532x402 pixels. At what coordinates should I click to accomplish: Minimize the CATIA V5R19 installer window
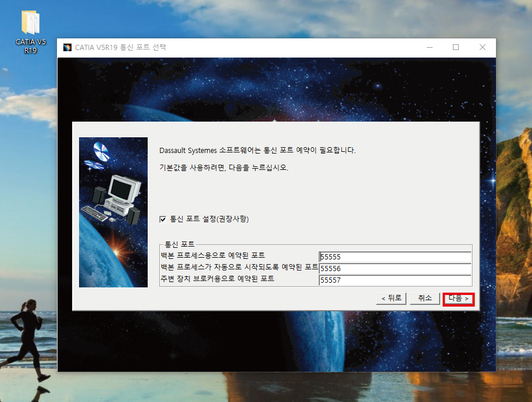pyautogui.click(x=430, y=47)
